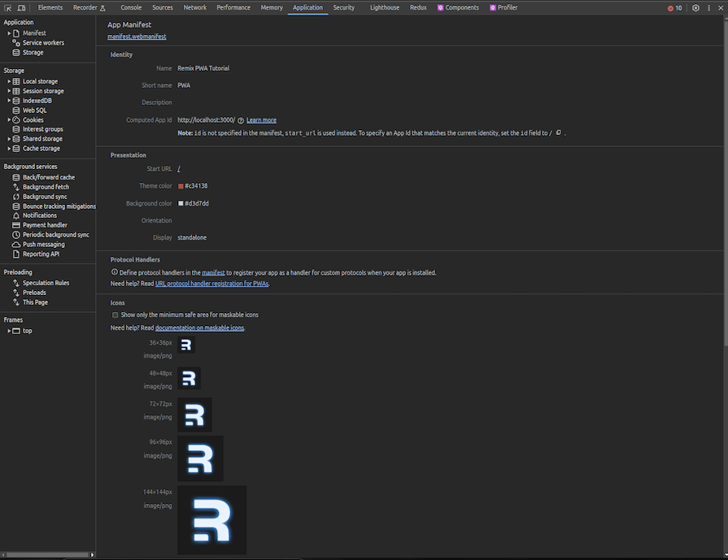728x560 pixels.
Task: Enable minimum safe area for maskable icons
Action: (x=116, y=315)
